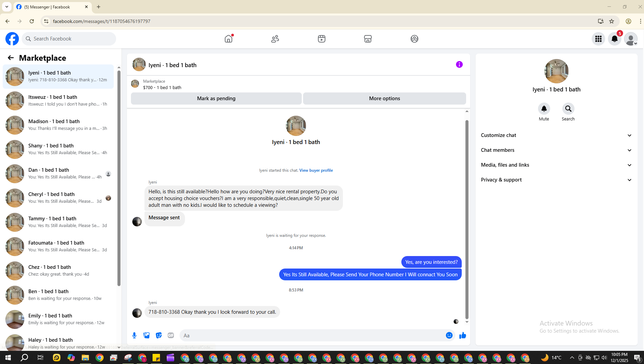Open the taskbar clock and date
Screen dimensions: 644x364
619,358
